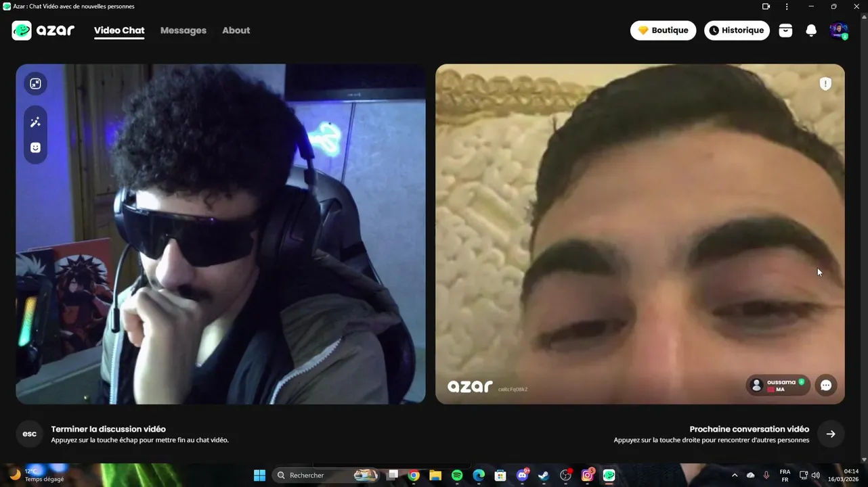Open Instagram from taskbar
The image size is (868, 487).
[588, 476]
